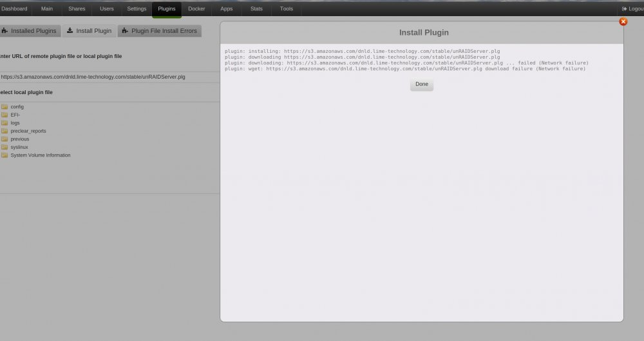This screenshot has width=644, height=341.
Task: Go to the Main menu tab
Action: (47, 8)
